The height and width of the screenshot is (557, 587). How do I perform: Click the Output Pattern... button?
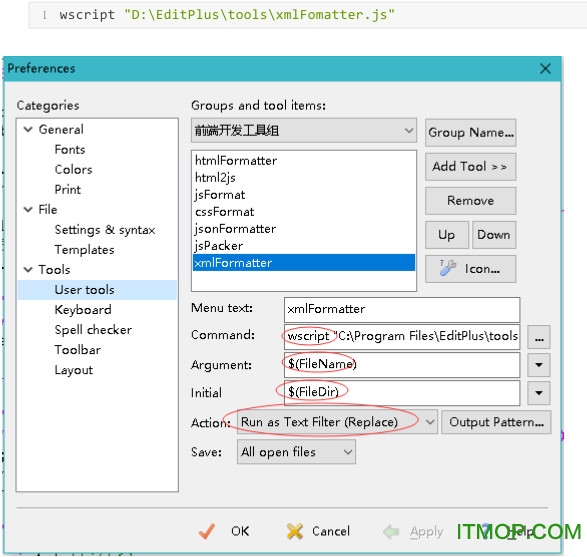click(496, 422)
